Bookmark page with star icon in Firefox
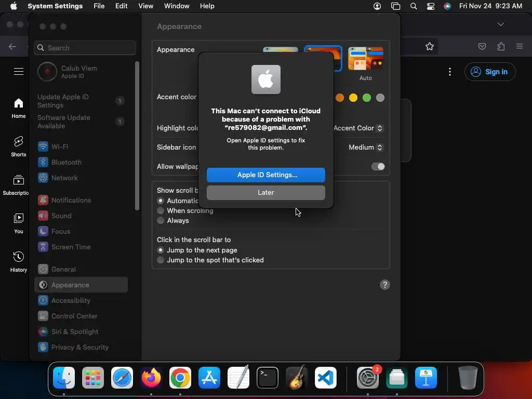The width and height of the screenshot is (532, 399). [430, 46]
